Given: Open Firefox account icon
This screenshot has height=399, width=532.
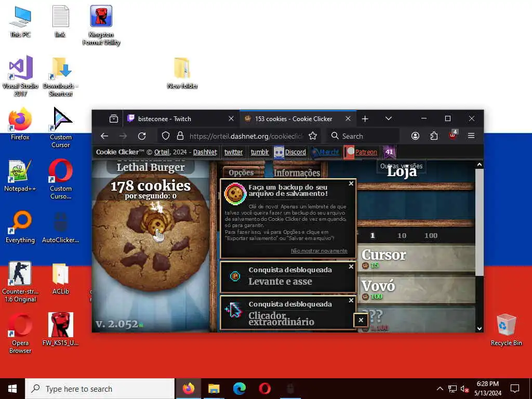Looking at the screenshot, I should (415, 136).
